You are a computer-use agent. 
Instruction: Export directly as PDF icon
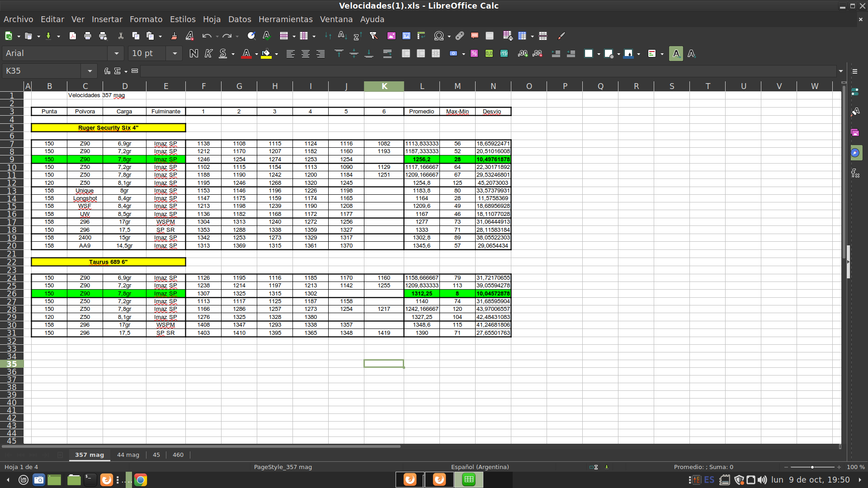tap(72, 36)
